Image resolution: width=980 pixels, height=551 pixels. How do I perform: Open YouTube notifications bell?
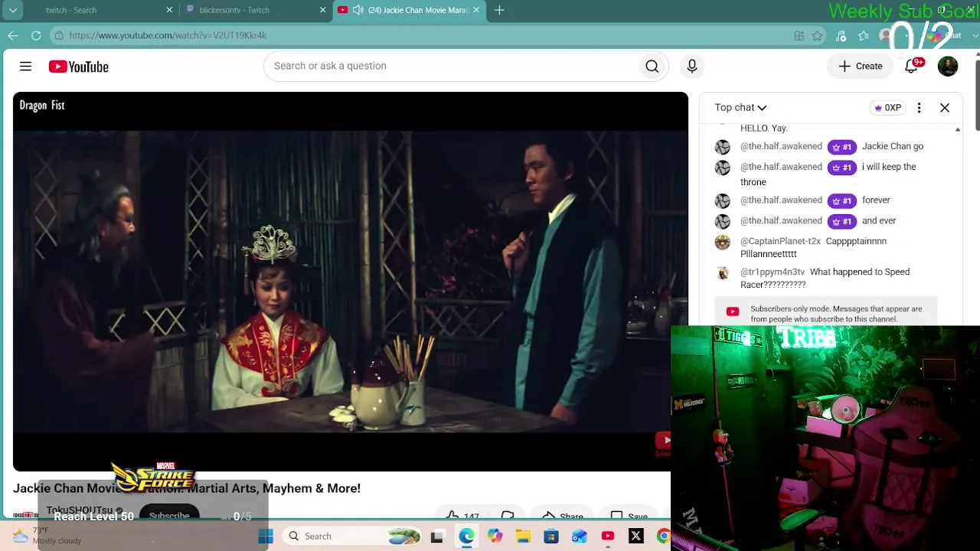911,67
